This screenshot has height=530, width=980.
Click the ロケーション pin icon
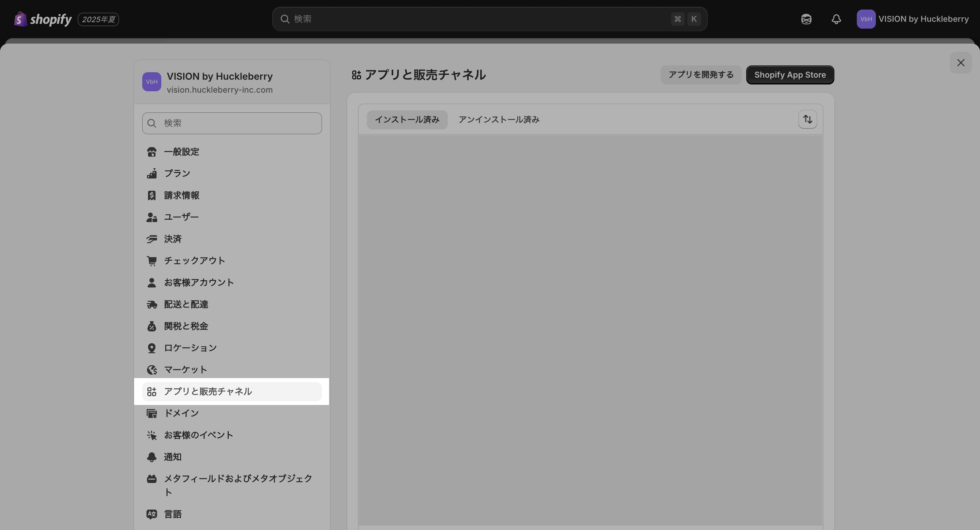[152, 348]
